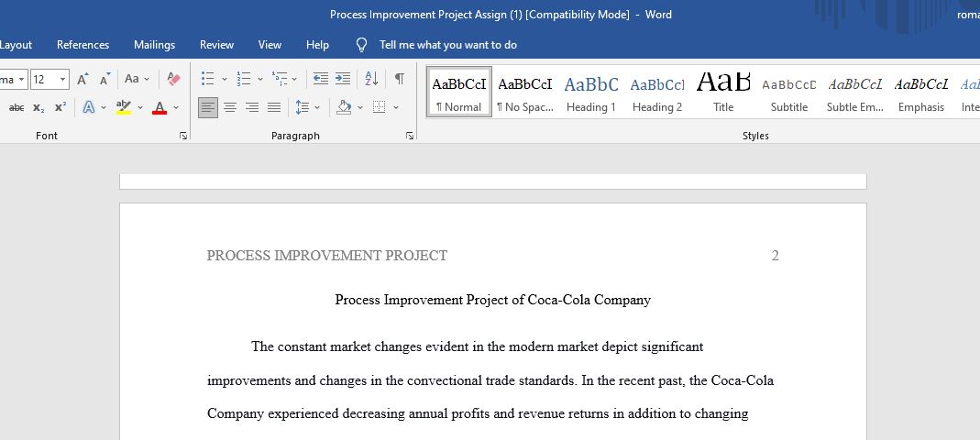Image resolution: width=980 pixels, height=440 pixels.
Task: Expand line spacing dropdown arrow
Action: pos(317,107)
